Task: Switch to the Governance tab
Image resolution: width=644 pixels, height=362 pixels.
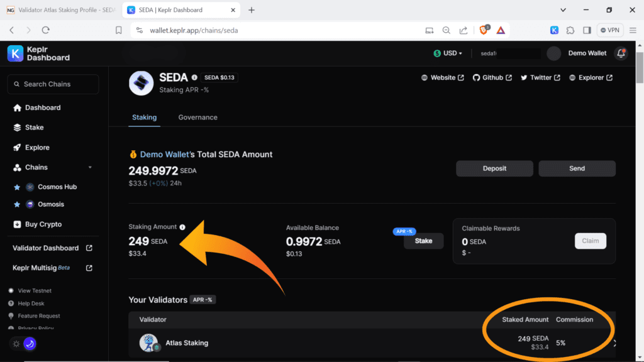Action: pos(197,118)
